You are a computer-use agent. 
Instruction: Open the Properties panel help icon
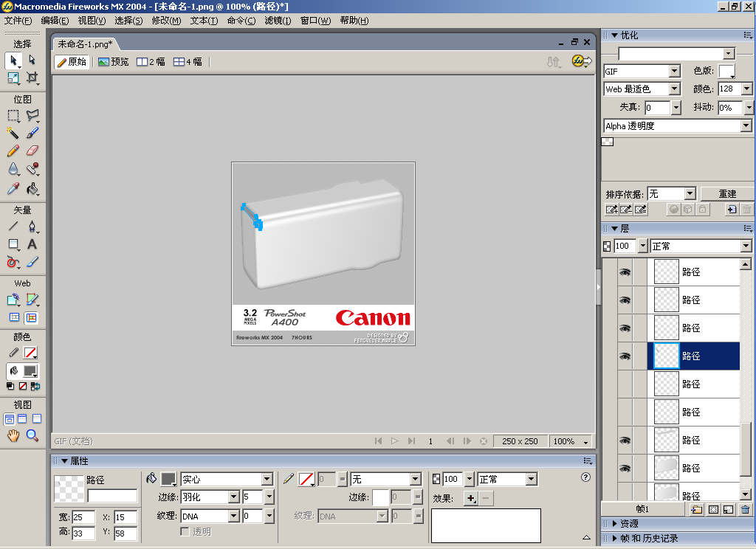(x=585, y=477)
